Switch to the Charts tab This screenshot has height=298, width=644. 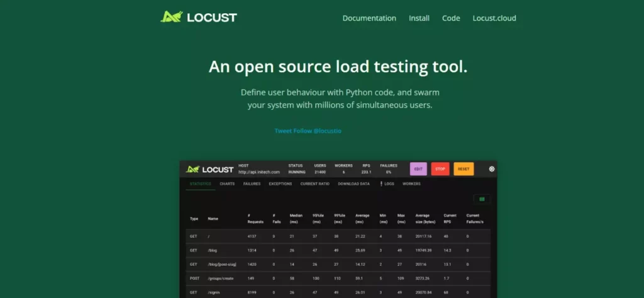click(227, 184)
